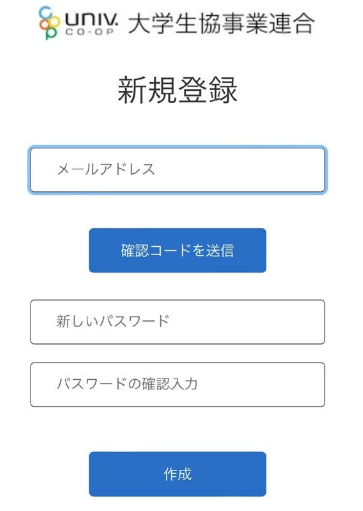Send the verification code via blue button

(177, 250)
